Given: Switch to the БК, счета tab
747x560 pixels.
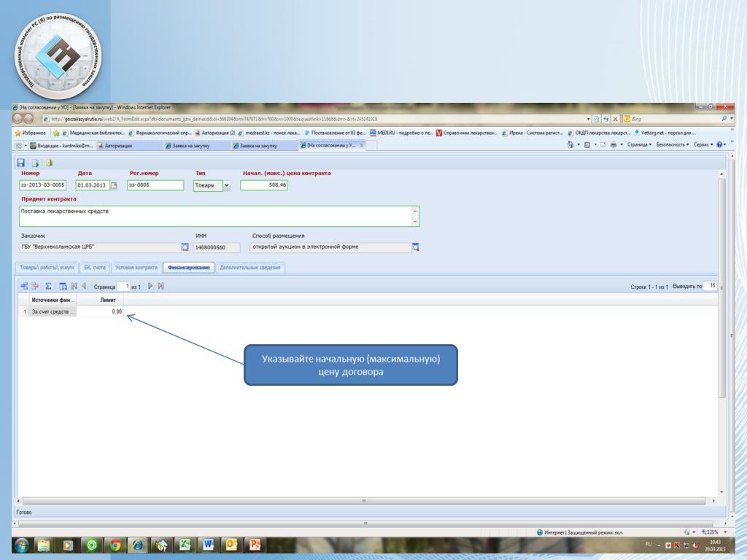Looking at the screenshot, I should tap(95, 268).
